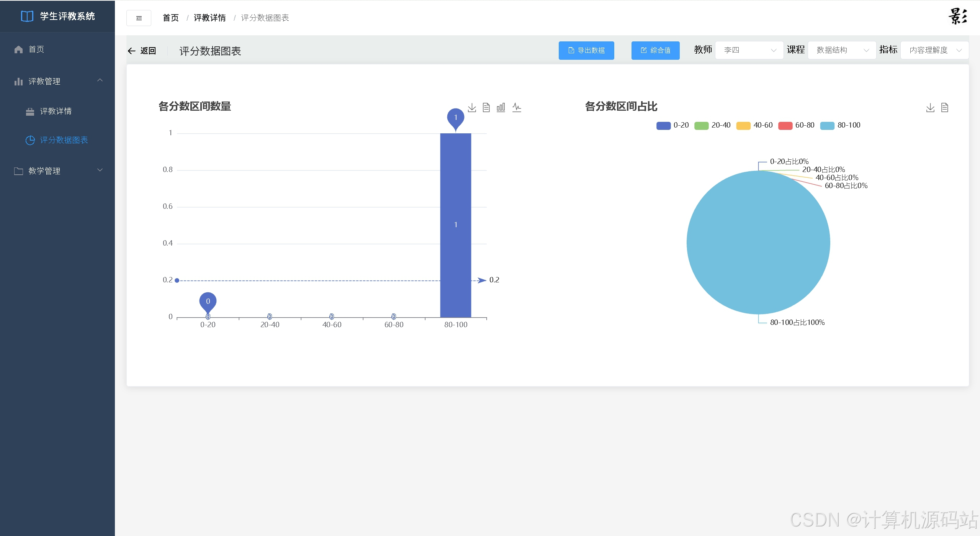Click 首页 breadcrumb link
Screen dimensions: 980x536
(170, 18)
